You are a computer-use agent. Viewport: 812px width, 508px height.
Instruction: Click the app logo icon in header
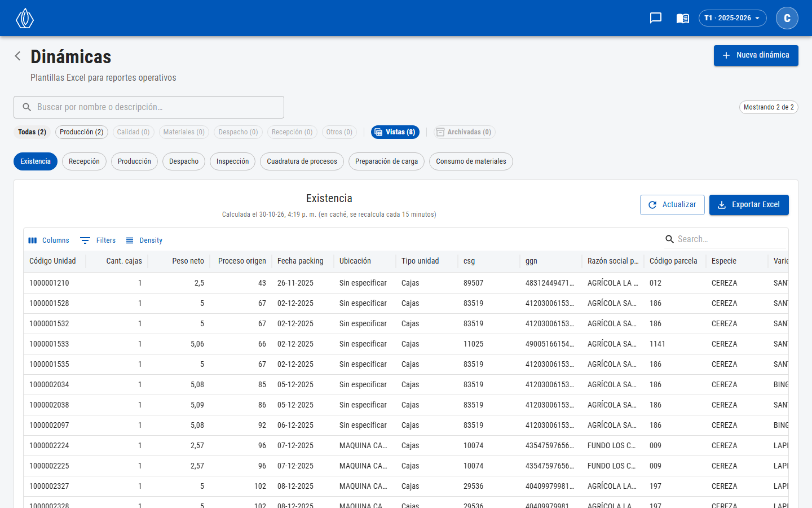[x=25, y=18]
